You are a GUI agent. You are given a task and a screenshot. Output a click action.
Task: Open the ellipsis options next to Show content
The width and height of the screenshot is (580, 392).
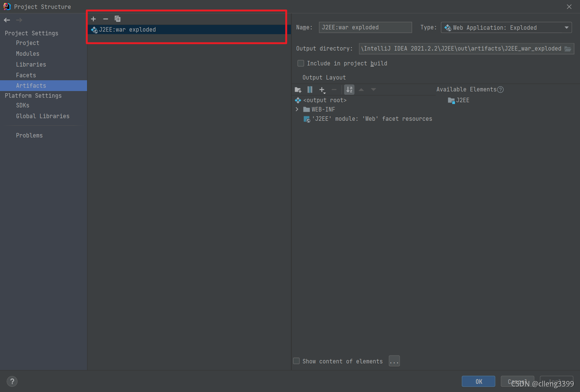[394, 361]
